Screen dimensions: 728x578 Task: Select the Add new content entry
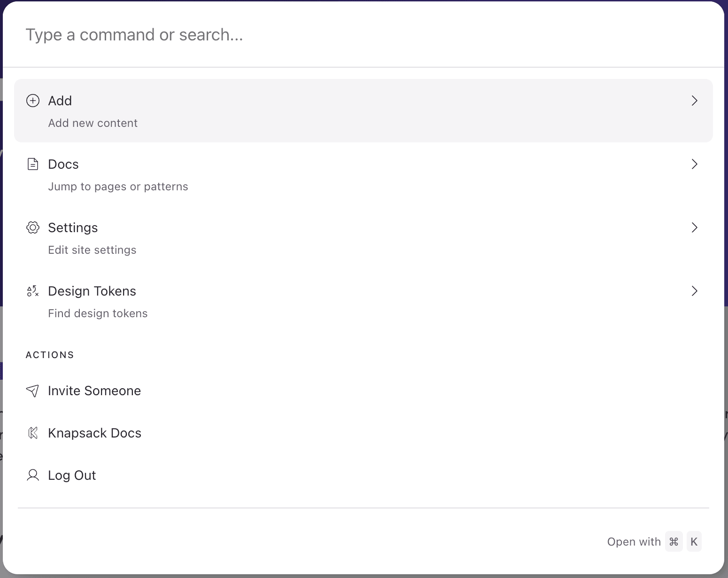364,111
